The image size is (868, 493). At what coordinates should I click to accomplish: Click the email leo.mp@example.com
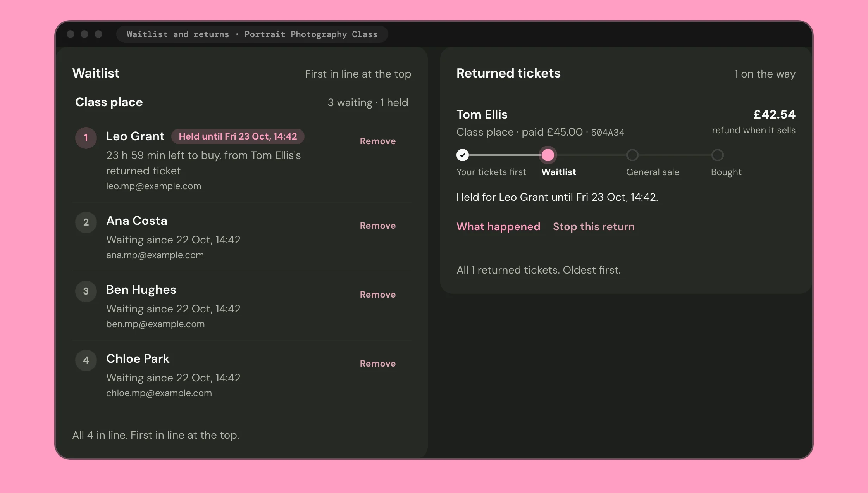(154, 186)
